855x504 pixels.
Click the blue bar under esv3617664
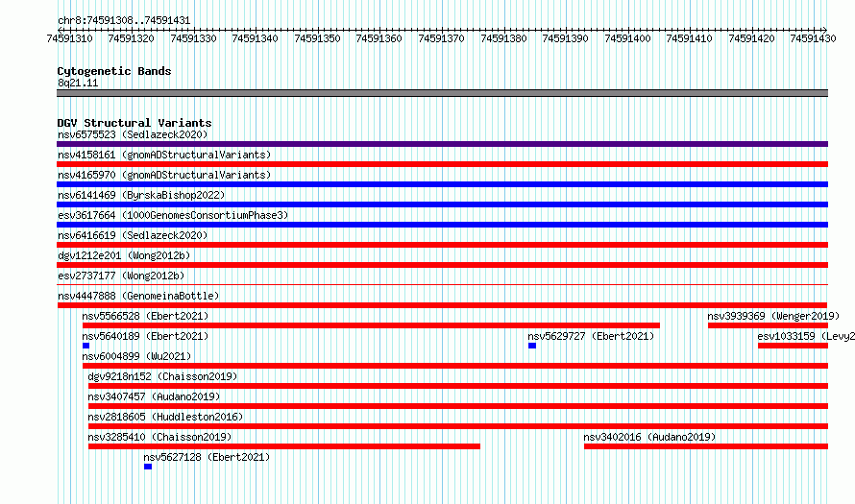(442, 225)
